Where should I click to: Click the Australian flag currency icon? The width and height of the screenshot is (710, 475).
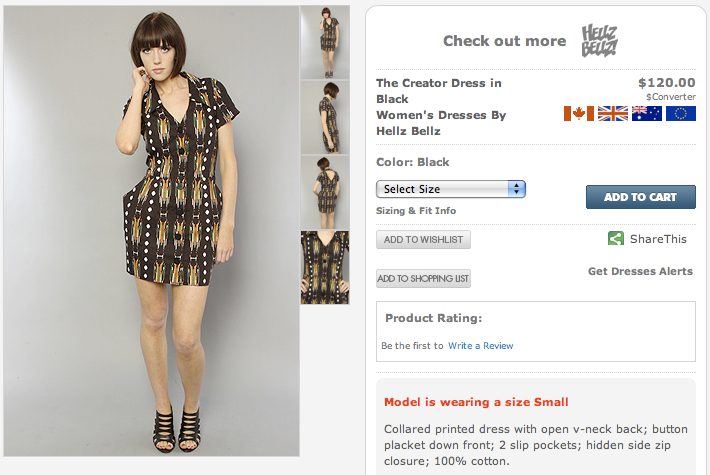click(x=647, y=113)
